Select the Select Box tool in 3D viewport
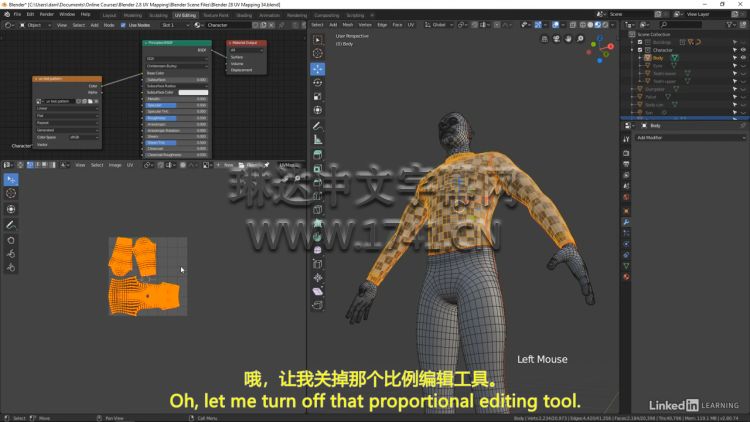750x422 pixels. pyautogui.click(x=318, y=40)
